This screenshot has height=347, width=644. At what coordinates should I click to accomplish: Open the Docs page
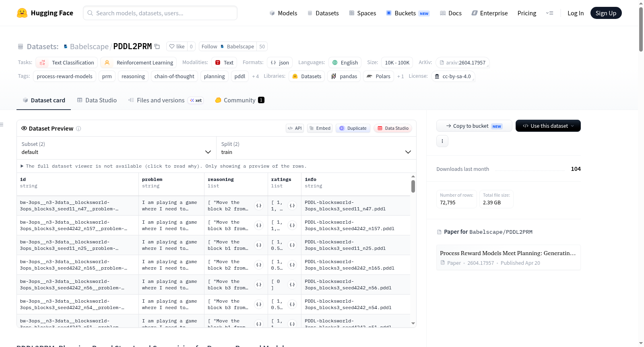pos(451,13)
